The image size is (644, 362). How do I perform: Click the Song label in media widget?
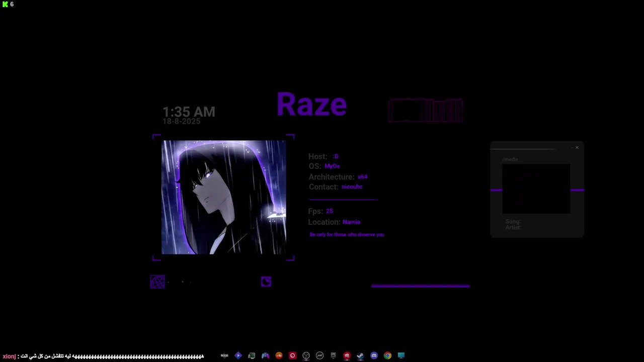[x=513, y=221]
